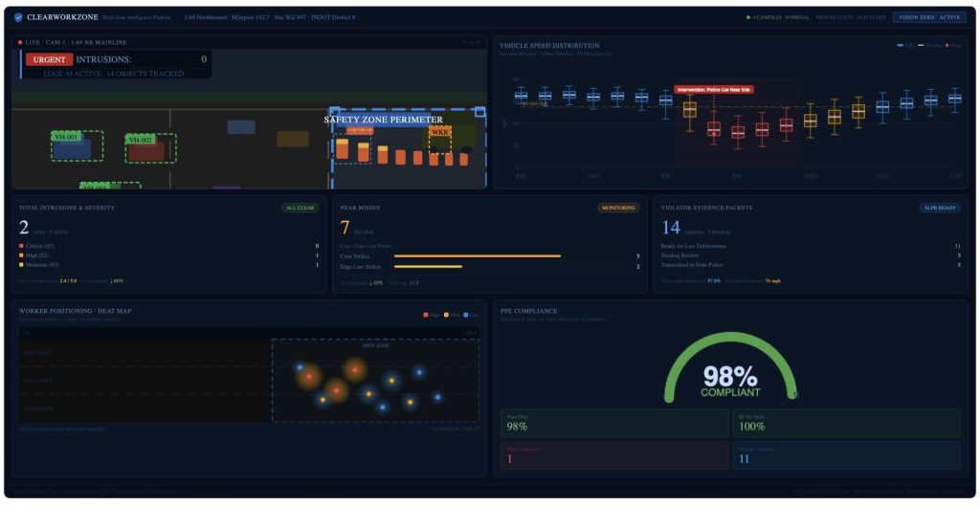
Task: Open the ALL CLEAR status badge
Action: pos(301,208)
